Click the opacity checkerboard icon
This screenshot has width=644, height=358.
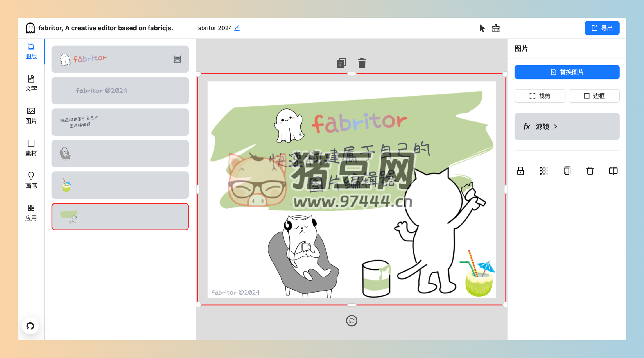(544, 171)
